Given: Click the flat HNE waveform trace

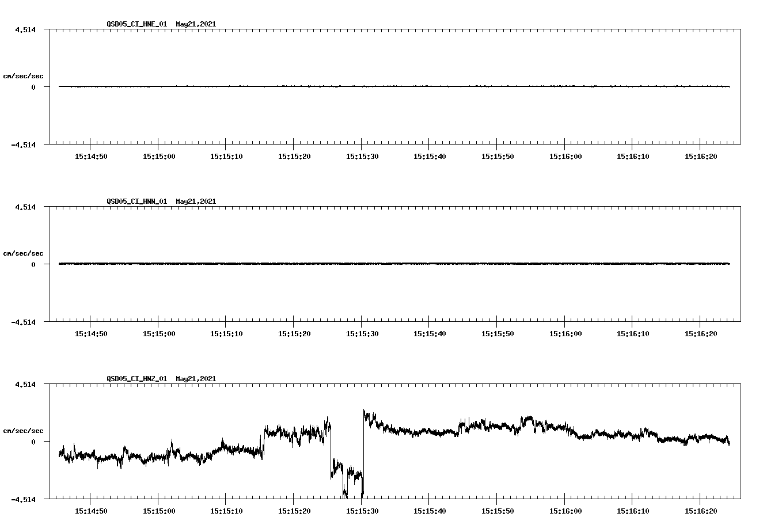Looking at the screenshot, I should [346, 86].
